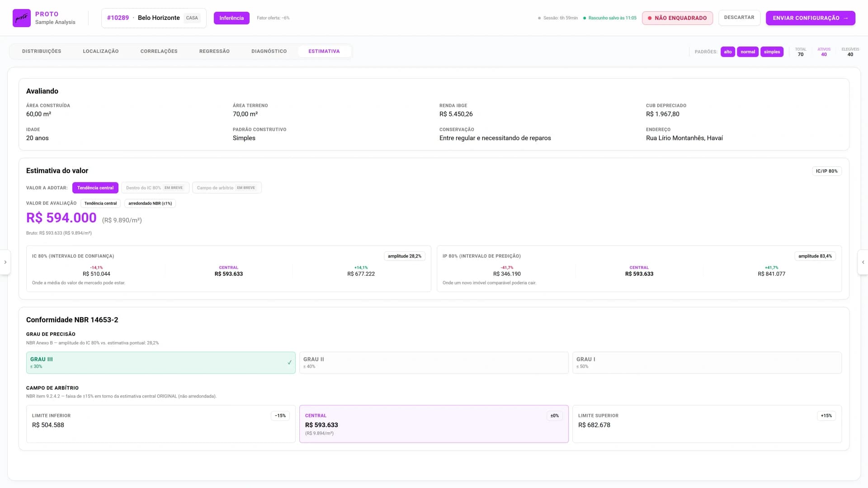Viewport: 868px width, 488px height.
Task: Expand the left side panel chevron
Action: tap(5, 262)
